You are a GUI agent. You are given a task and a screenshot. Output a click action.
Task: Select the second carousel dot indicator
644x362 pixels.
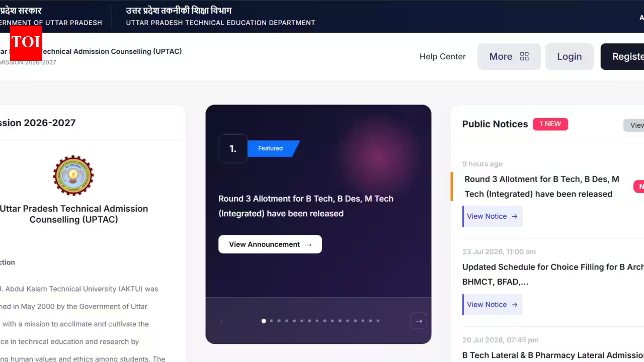[x=272, y=321]
